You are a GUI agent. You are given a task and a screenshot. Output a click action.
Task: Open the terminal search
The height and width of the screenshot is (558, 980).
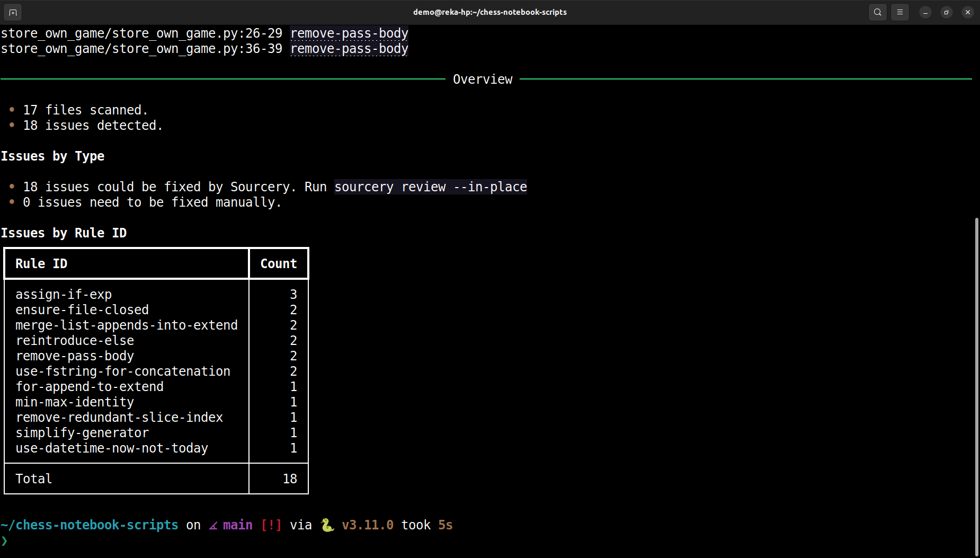pos(877,12)
